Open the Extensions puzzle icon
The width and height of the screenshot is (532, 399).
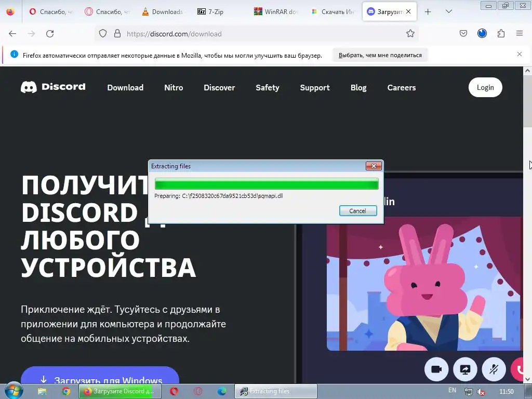pyautogui.click(x=501, y=33)
